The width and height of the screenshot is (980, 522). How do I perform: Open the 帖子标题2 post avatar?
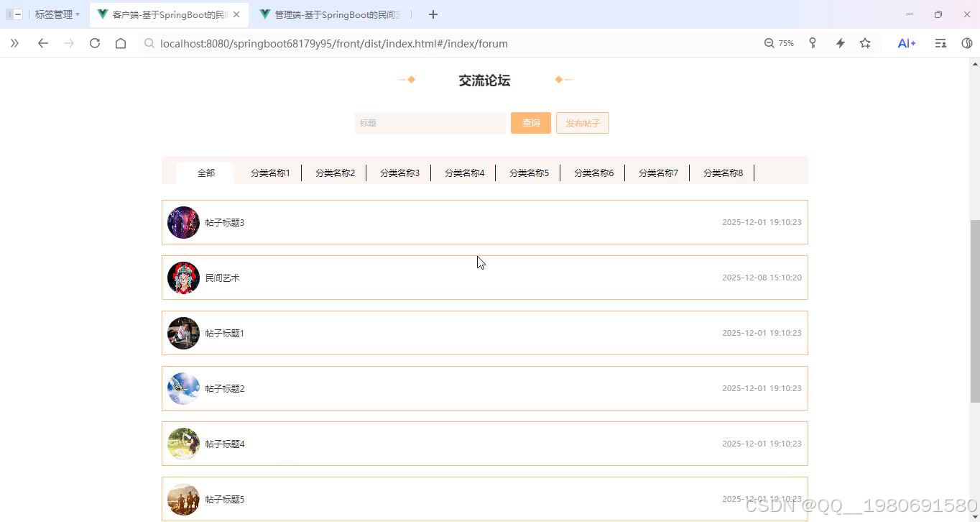[183, 389]
